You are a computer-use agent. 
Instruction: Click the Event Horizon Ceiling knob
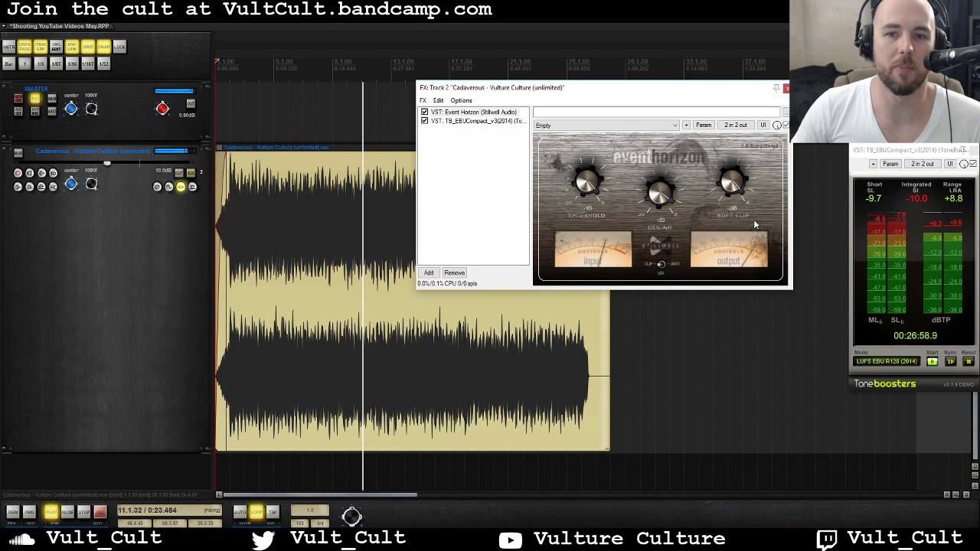(x=660, y=193)
